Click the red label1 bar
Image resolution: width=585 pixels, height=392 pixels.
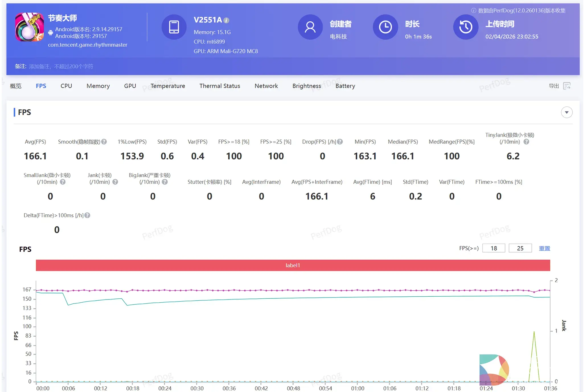[x=293, y=265]
